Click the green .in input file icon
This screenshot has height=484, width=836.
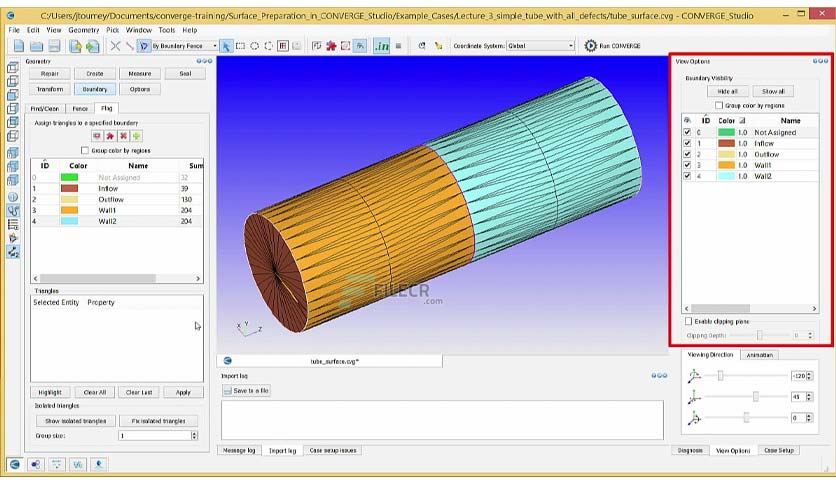pos(382,46)
